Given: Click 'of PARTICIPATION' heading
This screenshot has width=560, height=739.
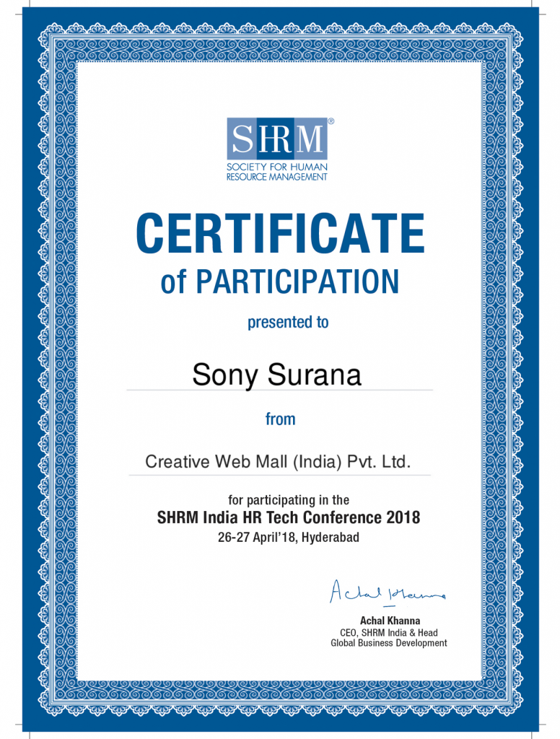Looking at the screenshot, I should [280, 282].
